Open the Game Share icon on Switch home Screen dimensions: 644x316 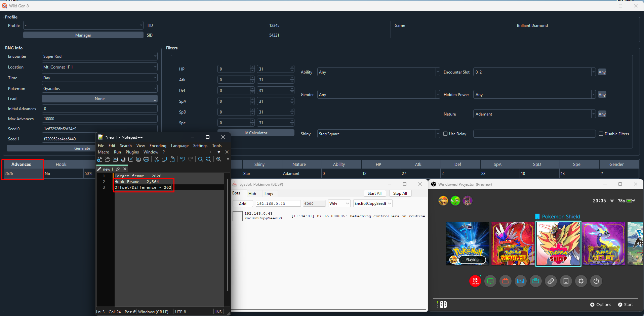(536, 281)
